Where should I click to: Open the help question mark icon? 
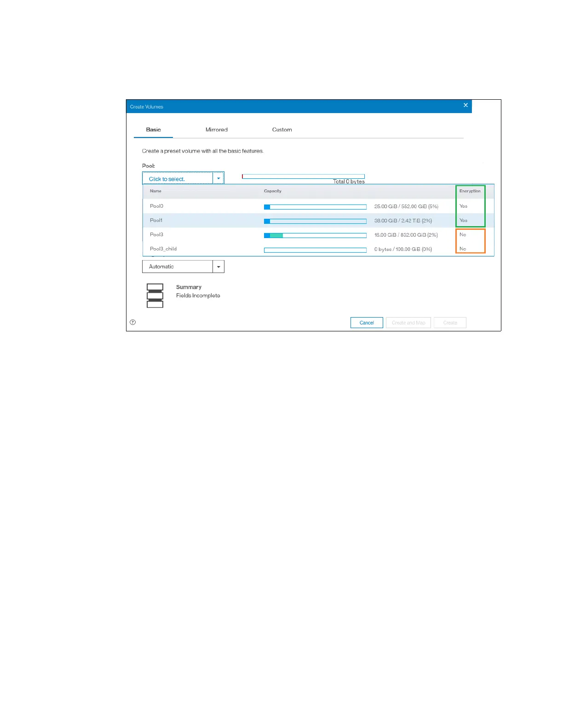[x=133, y=322]
